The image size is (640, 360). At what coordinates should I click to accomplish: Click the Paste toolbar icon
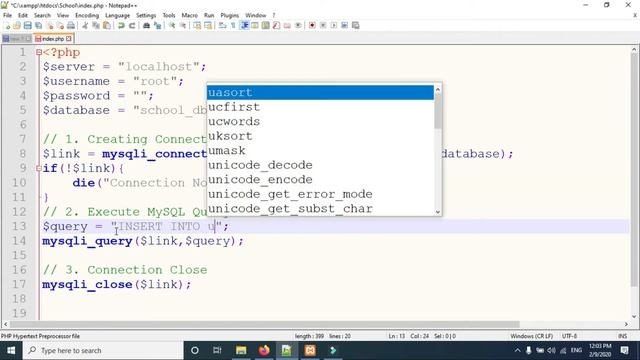(x=107, y=26)
